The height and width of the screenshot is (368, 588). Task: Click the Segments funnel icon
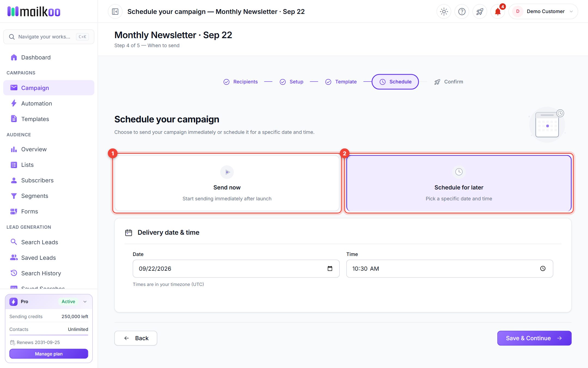click(x=14, y=196)
